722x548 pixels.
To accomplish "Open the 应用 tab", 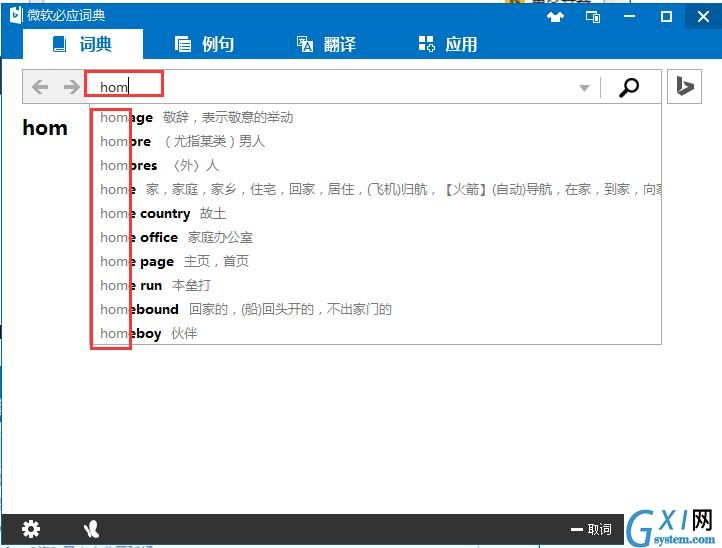I will pos(448,44).
